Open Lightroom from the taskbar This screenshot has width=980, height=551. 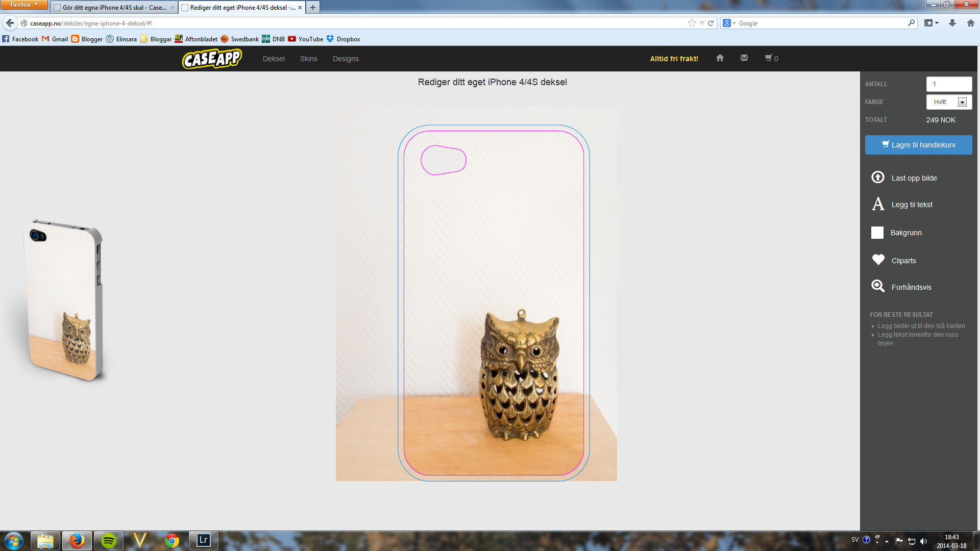coord(203,540)
